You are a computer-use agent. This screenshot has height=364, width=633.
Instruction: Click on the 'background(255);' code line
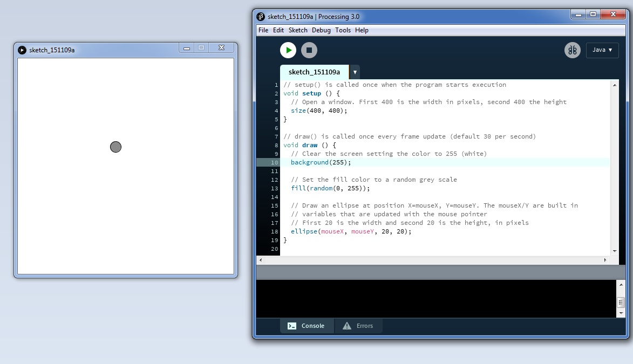click(x=321, y=163)
